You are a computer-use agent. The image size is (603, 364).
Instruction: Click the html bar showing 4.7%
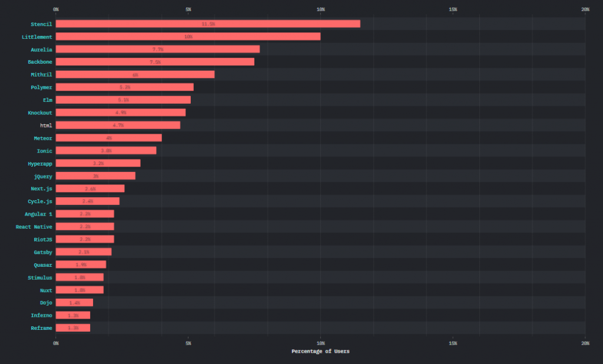[x=118, y=125]
